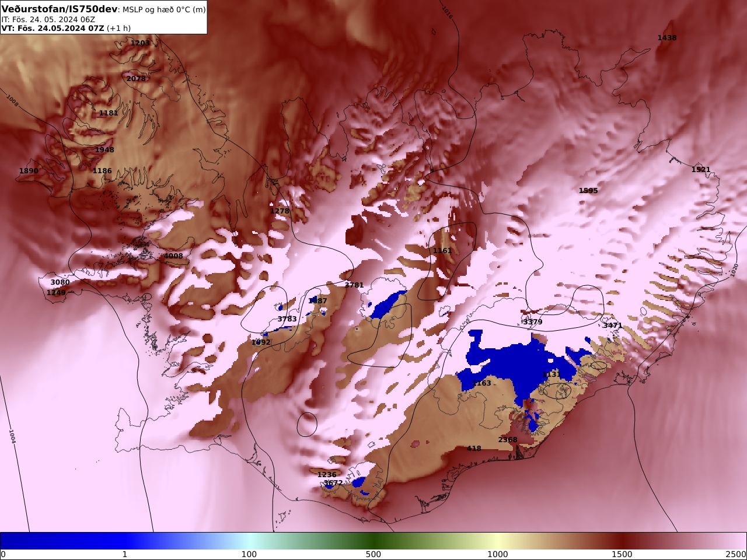Click the 'IT: Fös. 24. 05. 2024 06Z' line
This screenshot has height=560, width=747.
(x=48, y=19)
